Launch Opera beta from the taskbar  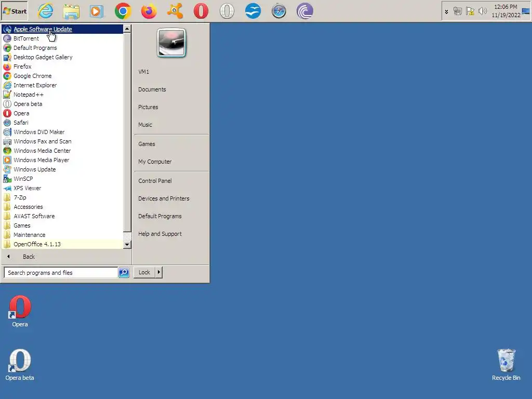227,11
